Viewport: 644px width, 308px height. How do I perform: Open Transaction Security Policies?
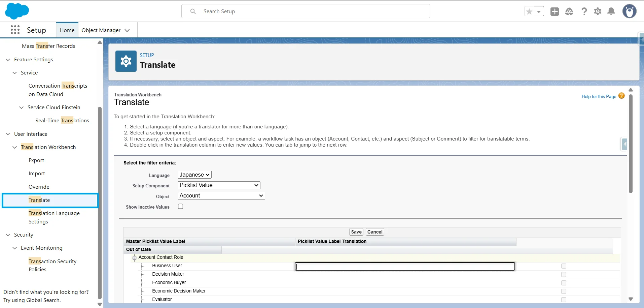pyautogui.click(x=52, y=265)
